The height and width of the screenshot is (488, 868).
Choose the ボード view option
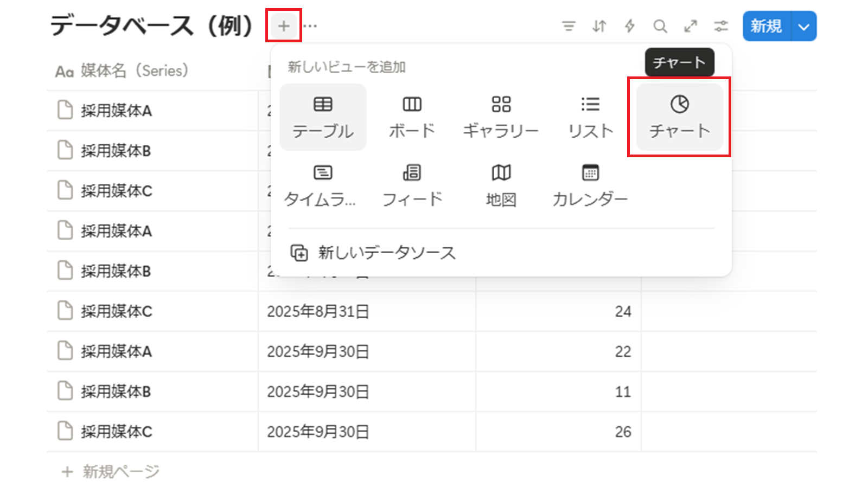tap(412, 117)
